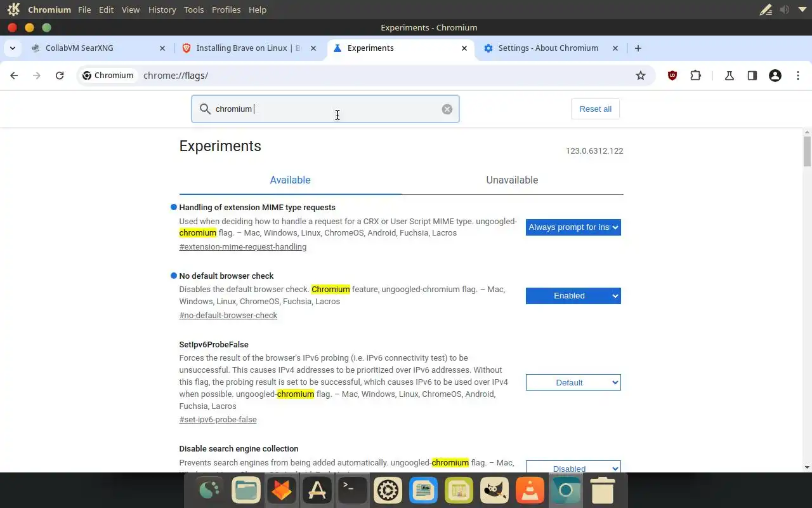812x508 pixels.
Task: Click the page vertical scrollbar thumb
Action: tap(807, 150)
